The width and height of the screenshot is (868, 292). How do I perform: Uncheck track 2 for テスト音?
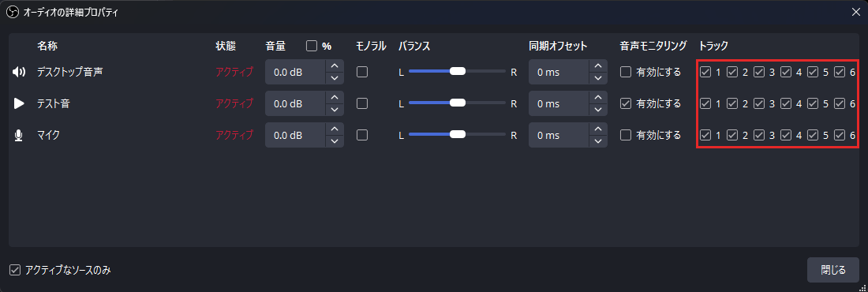(732, 103)
